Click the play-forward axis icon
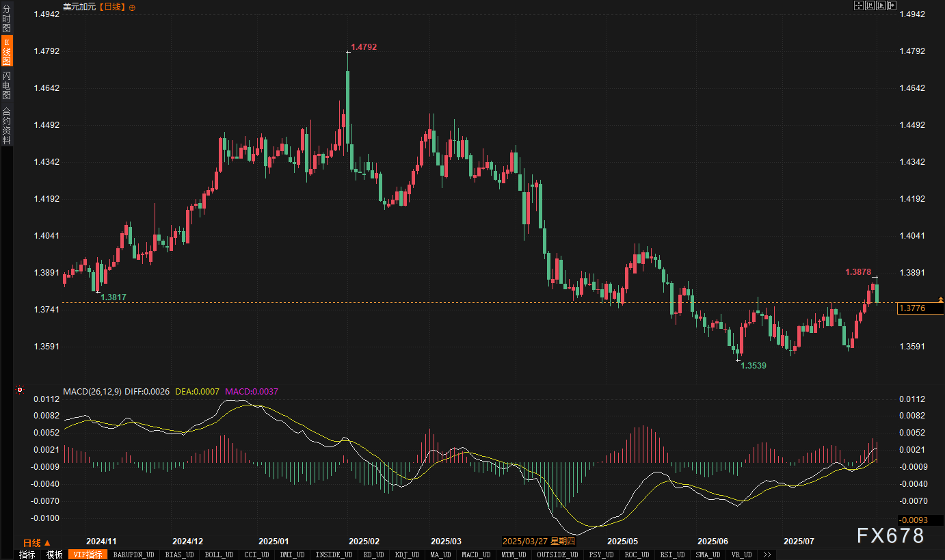 tap(880, 5)
